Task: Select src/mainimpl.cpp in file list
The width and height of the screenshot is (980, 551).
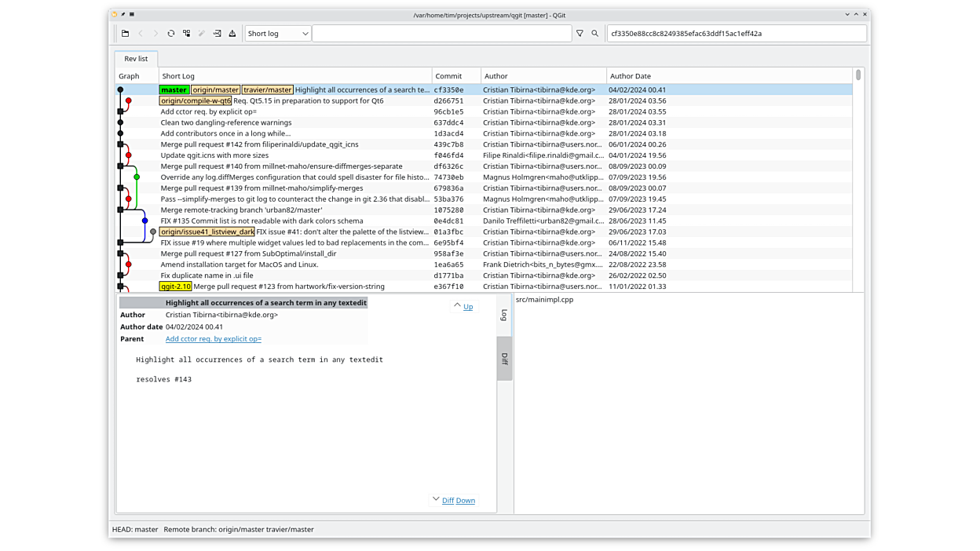Action: pos(544,300)
